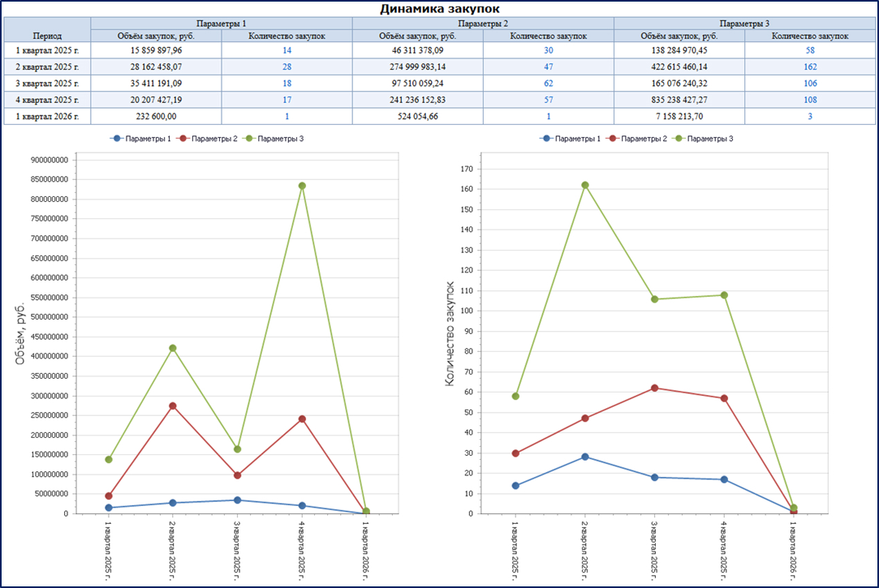Image resolution: width=879 pixels, height=588 pixels.
Task: Select the green peak point in volume chart
Action: (302, 186)
